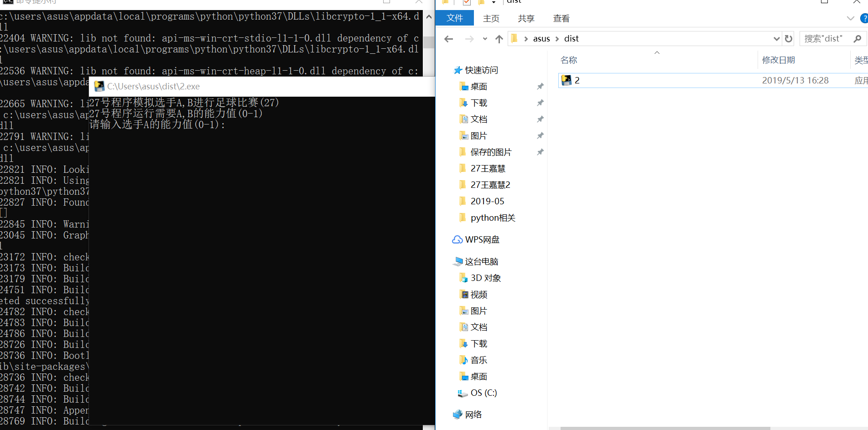Open the 文件 ribbon tab
868x430 pixels.
tap(455, 18)
